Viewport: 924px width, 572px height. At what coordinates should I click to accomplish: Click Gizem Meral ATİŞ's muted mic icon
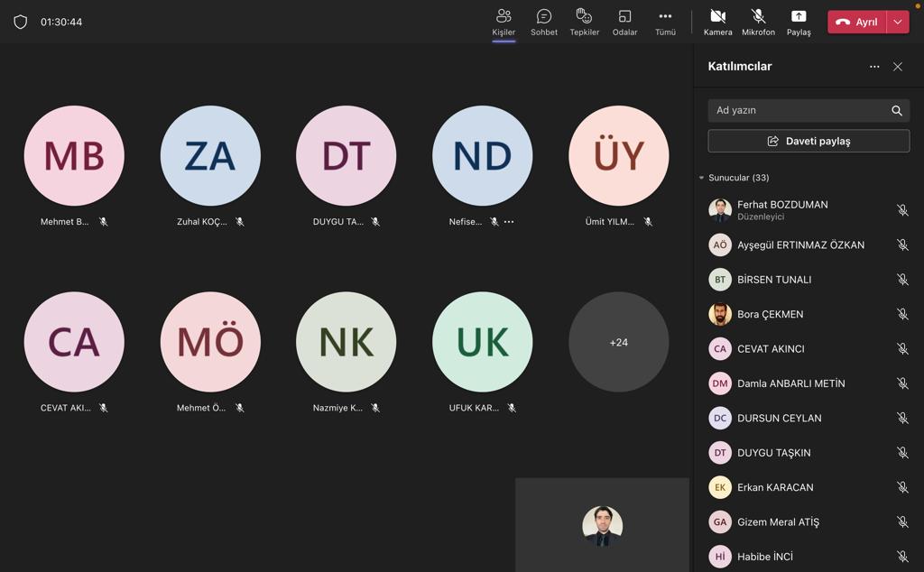902,521
